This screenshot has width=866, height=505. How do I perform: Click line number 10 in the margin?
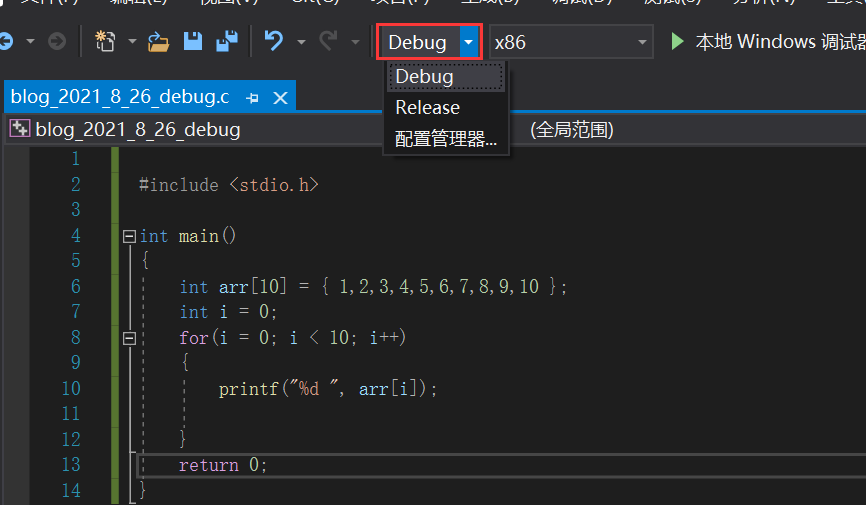coord(71,388)
